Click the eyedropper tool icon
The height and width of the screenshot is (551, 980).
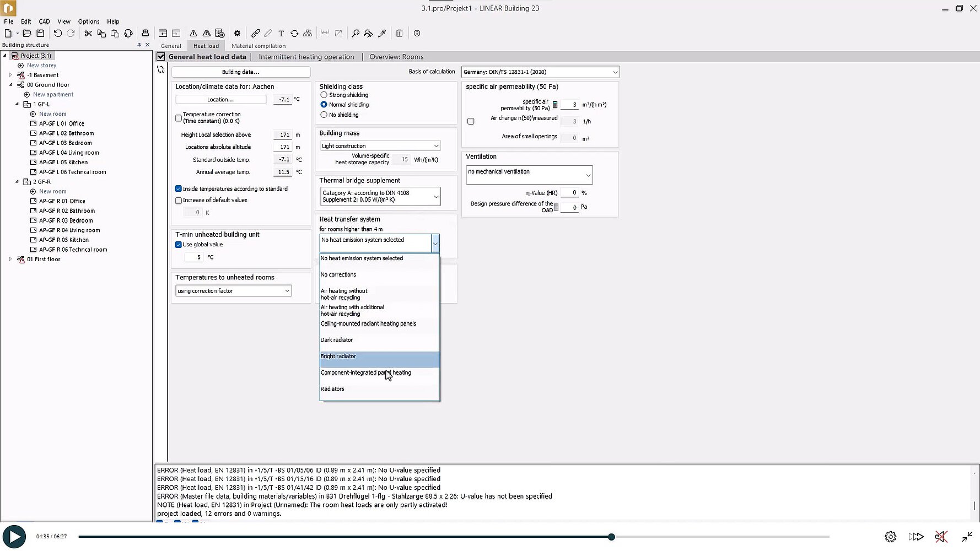pyautogui.click(x=382, y=34)
